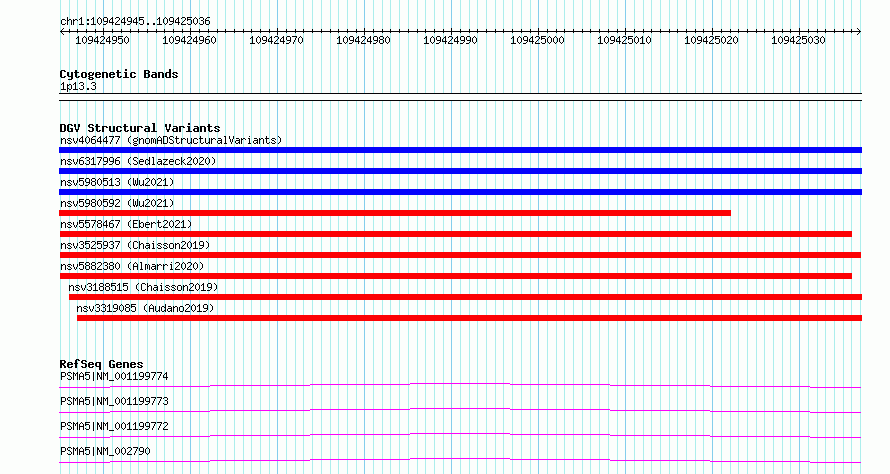Click the magenta line for PSMA5|NM_001199772
Viewport: 890px width, 474px height.
click(460, 436)
